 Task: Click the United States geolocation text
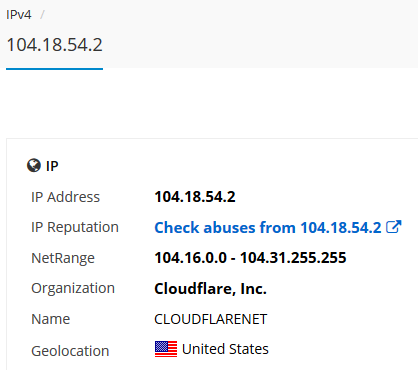(x=225, y=349)
